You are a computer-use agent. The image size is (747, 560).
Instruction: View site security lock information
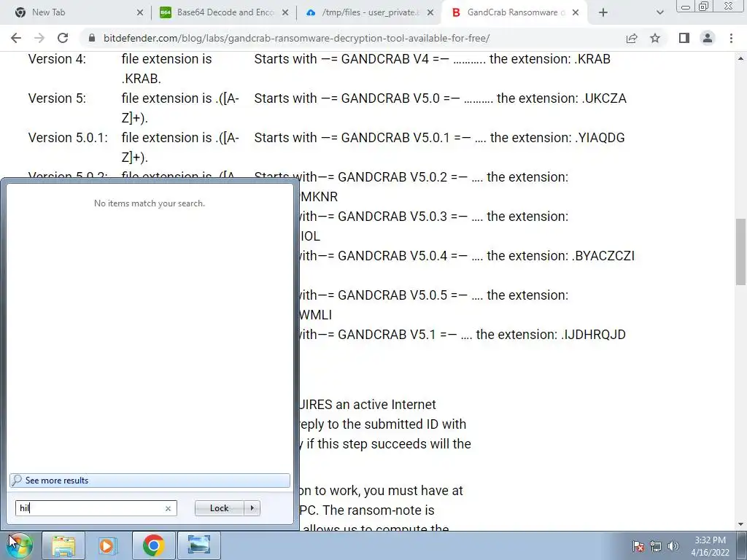click(92, 38)
